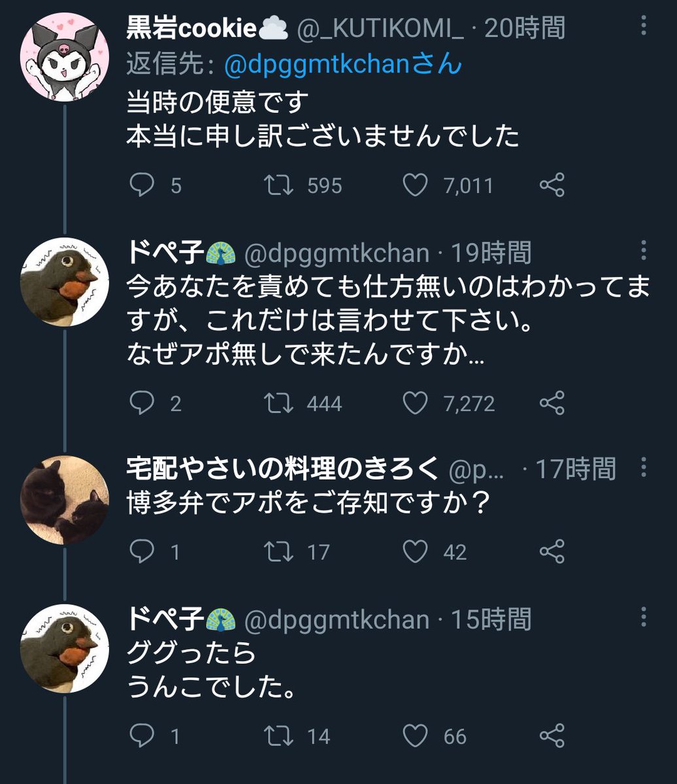
Task: Like the tweet with 7,011 likes
Action: [415, 186]
